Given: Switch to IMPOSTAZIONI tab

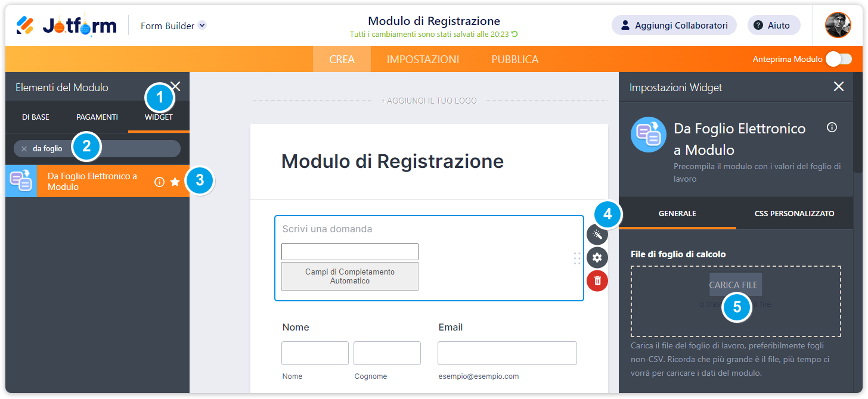Looking at the screenshot, I should click(x=423, y=60).
